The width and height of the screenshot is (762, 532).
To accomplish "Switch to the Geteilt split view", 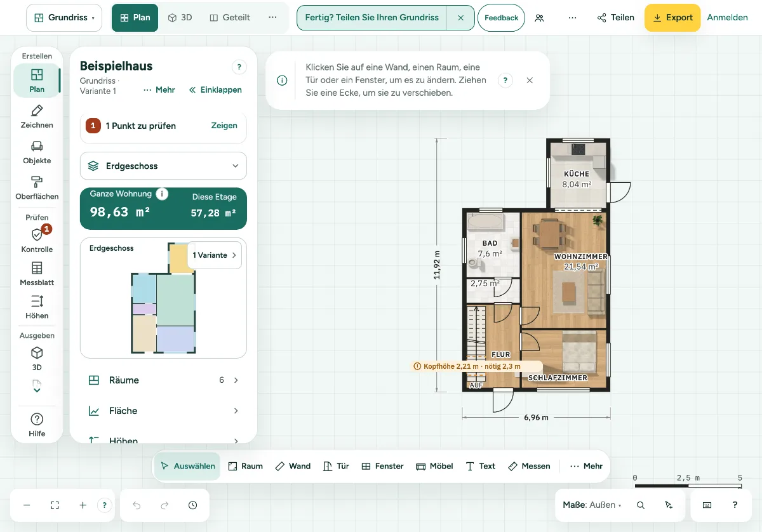I will coord(230,18).
